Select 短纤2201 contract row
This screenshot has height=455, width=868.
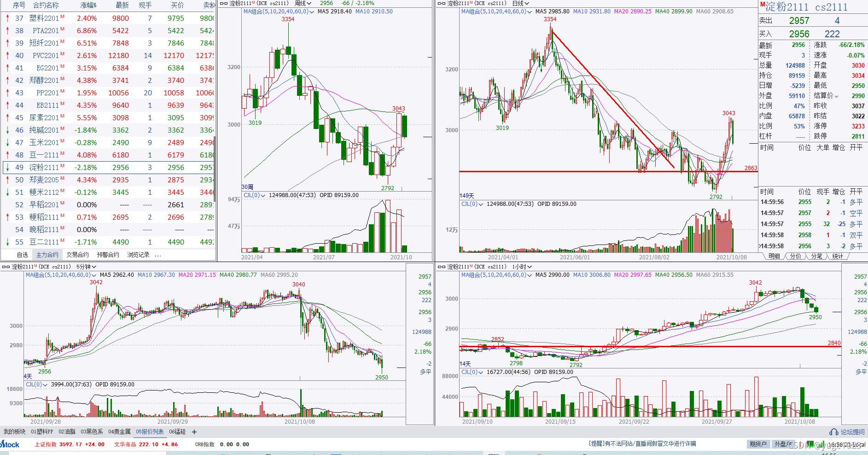[109, 43]
